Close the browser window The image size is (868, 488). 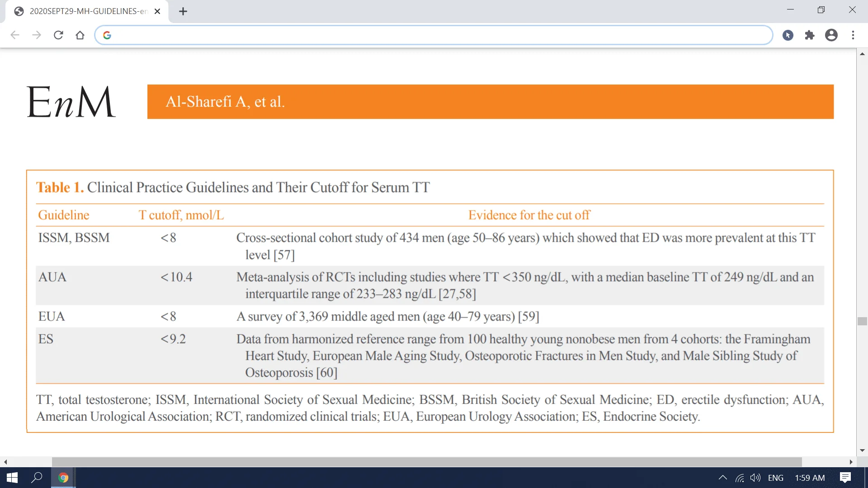(852, 9)
